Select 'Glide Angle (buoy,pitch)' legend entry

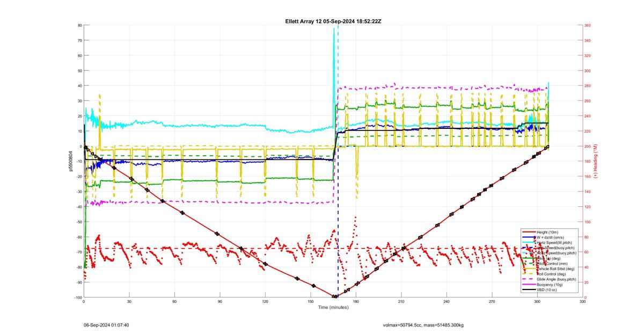(x=557, y=279)
